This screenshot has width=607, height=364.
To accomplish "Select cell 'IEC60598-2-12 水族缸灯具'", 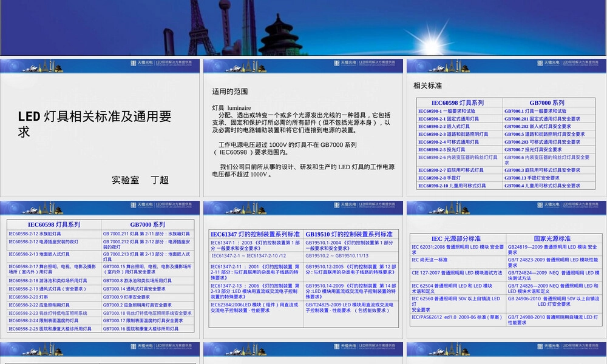I will click(54, 234).
